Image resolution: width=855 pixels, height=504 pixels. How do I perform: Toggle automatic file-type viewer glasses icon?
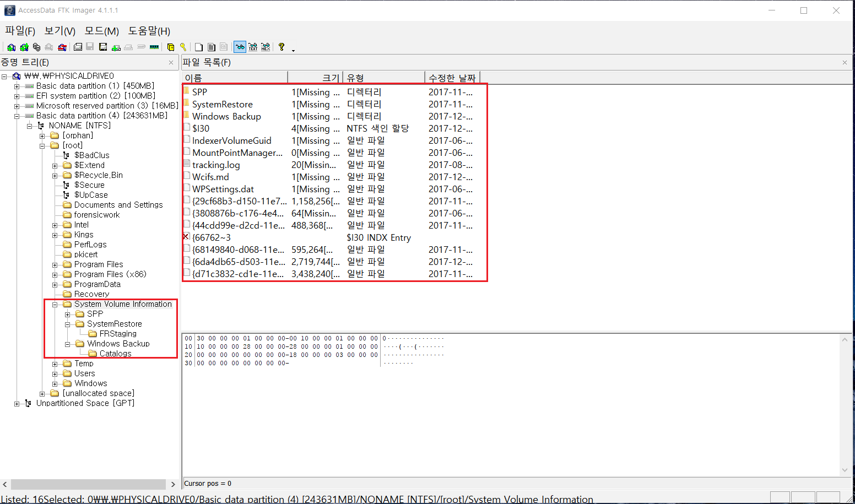[240, 47]
